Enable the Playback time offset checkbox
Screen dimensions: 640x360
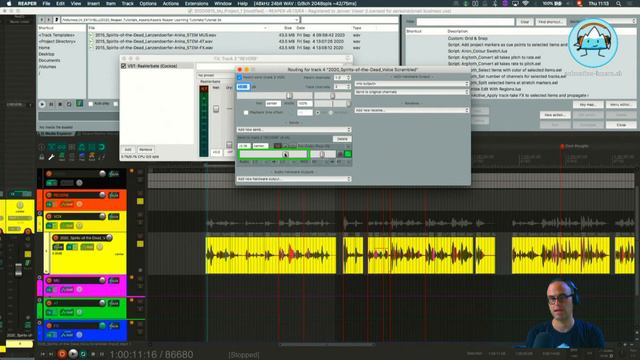[246, 112]
